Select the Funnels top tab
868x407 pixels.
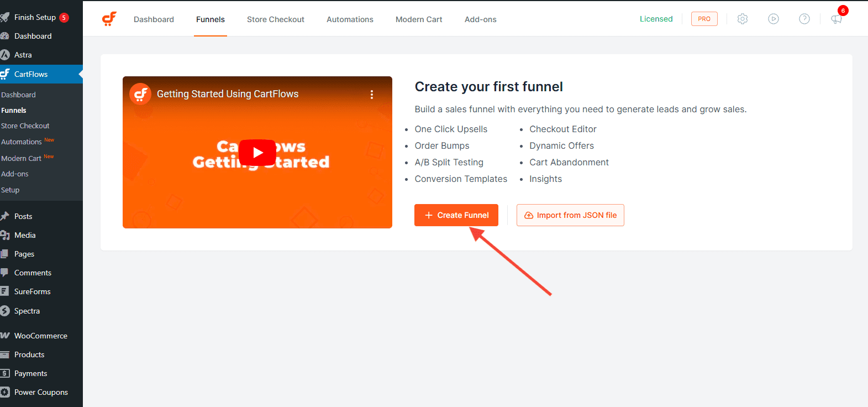(x=211, y=19)
